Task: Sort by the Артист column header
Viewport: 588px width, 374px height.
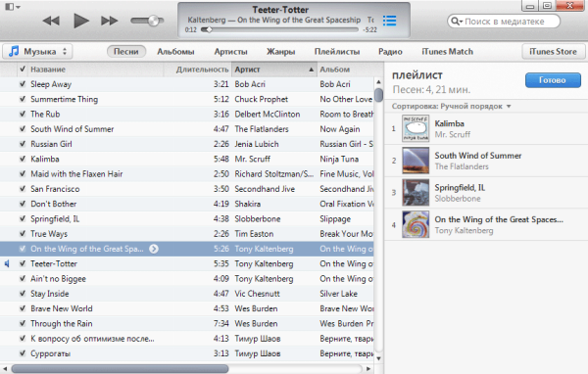Action: 273,70
